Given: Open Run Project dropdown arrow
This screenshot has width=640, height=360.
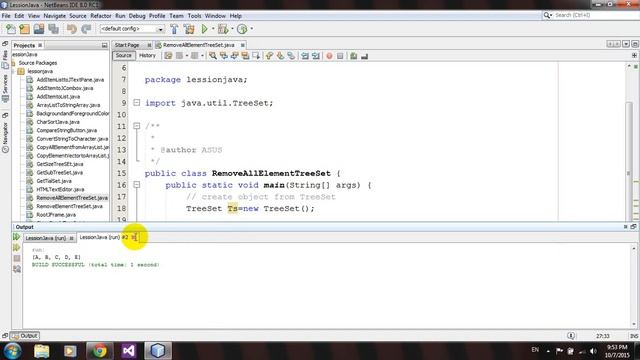Looking at the screenshot, I should click(213, 29).
